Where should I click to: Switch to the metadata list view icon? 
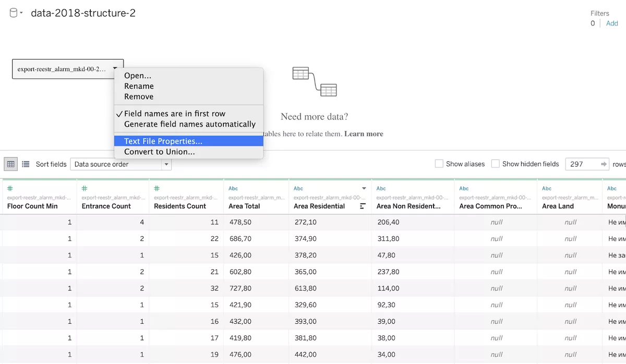26,164
